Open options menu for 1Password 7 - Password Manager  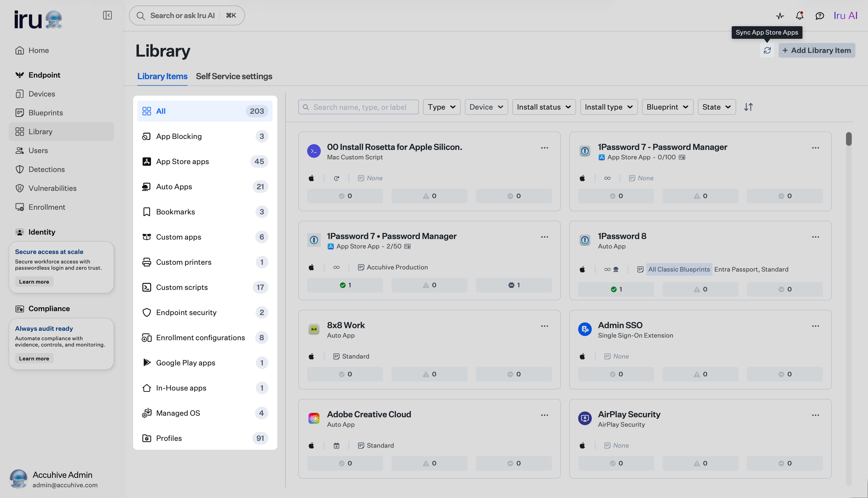815,148
